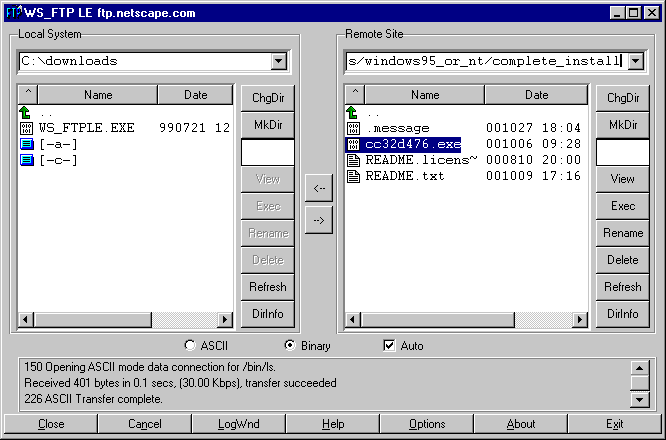Expand the local C:\downloads path dropdown
Screen dimensions: 666x440
pos(279,61)
